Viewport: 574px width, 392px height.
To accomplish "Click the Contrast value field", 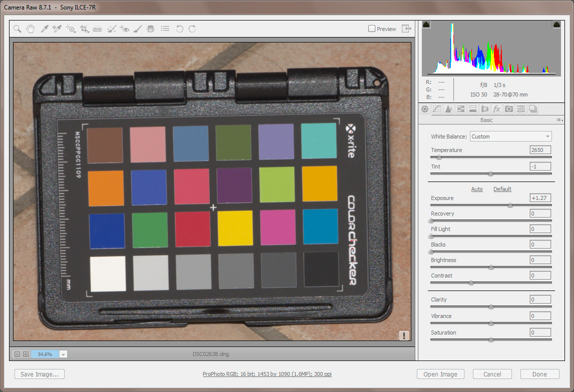I will click(540, 275).
